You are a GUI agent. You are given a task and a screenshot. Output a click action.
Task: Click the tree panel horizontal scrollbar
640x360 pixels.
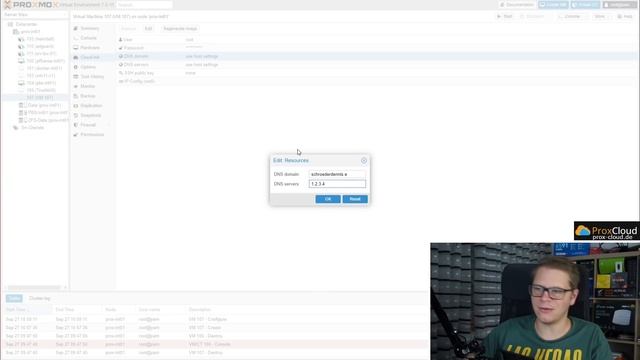(x=34, y=288)
